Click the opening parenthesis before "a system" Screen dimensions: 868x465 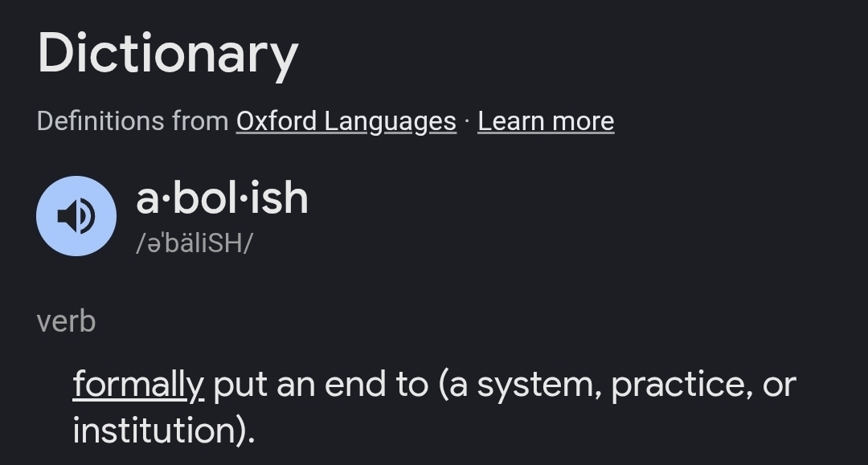[444, 385]
